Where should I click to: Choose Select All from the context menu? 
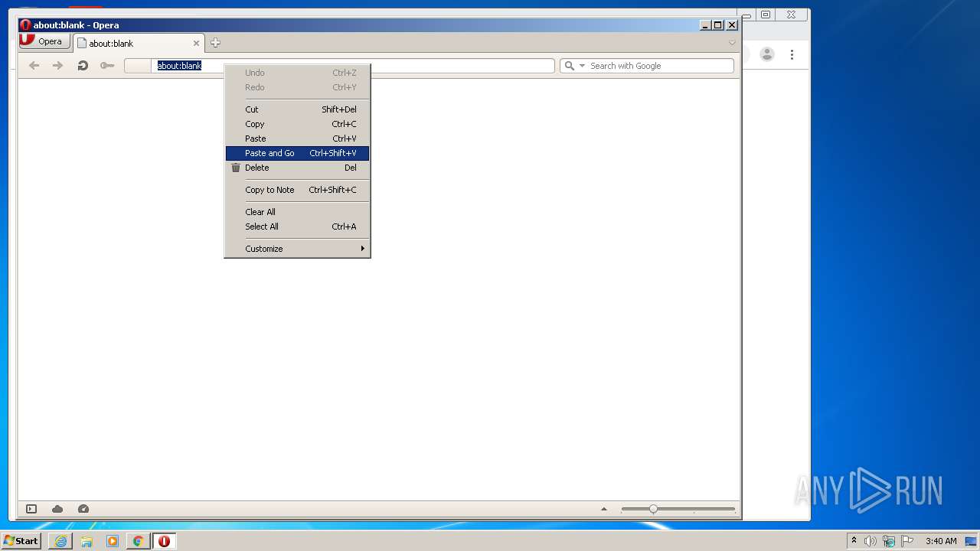pos(297,227)
